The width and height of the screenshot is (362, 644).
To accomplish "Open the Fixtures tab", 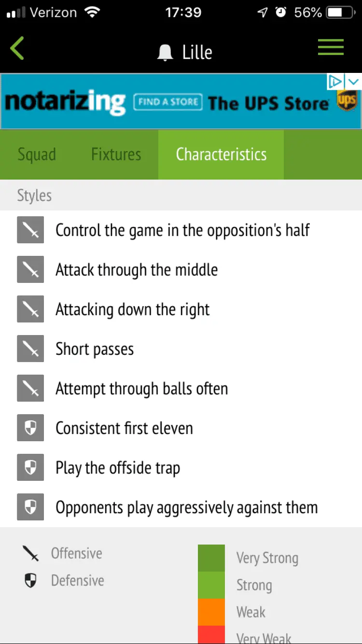I will coord(116,154).
